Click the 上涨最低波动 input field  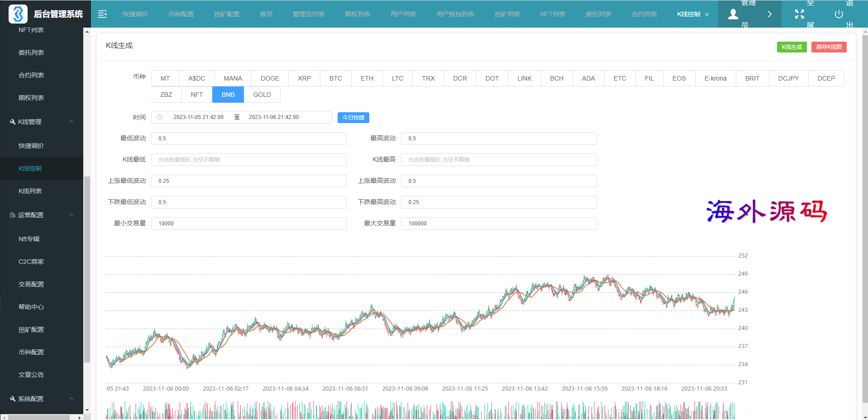[249, 181]
